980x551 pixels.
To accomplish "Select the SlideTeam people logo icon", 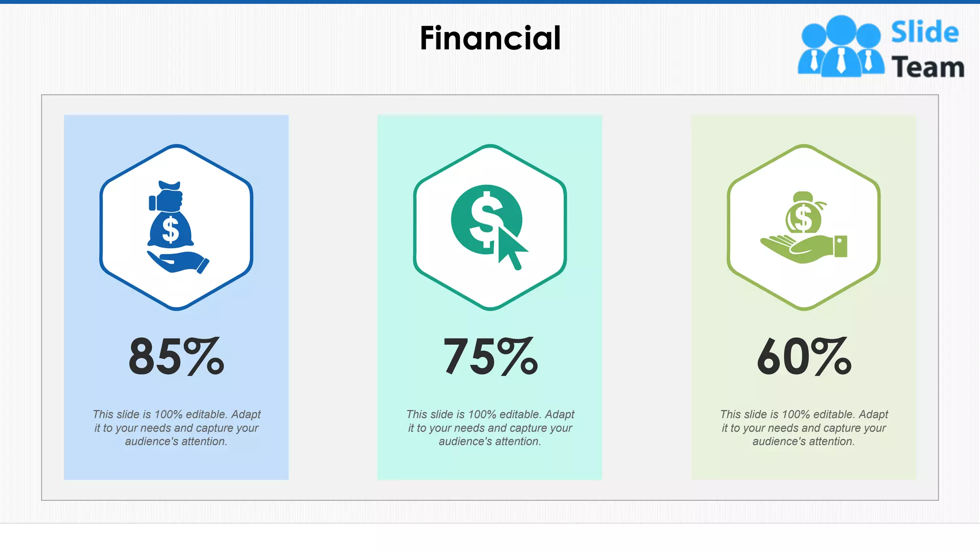I will pyautogui.click(x=841, y=46).
